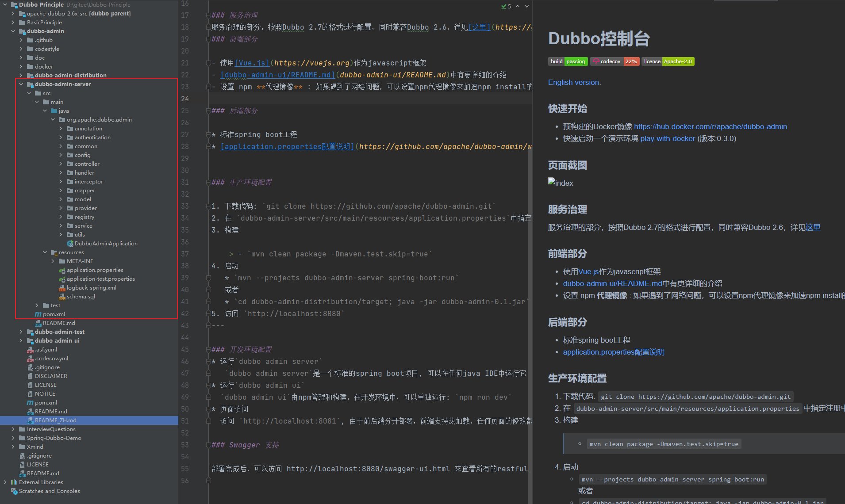Toggle fold marker at line 53
The height and width of the screenshot is (504, 845).
(208, 445)
